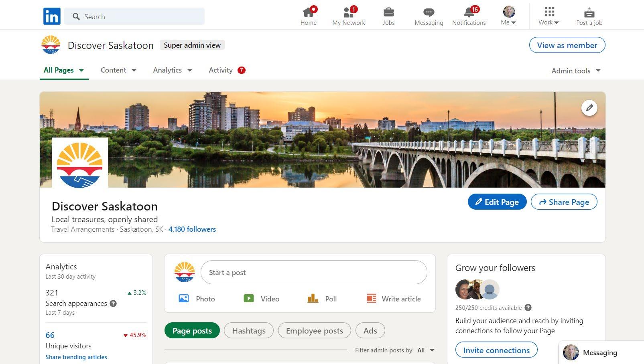Switch to the Activity tab
This screenshot has width=644, height=364.
tap(227, 70)
